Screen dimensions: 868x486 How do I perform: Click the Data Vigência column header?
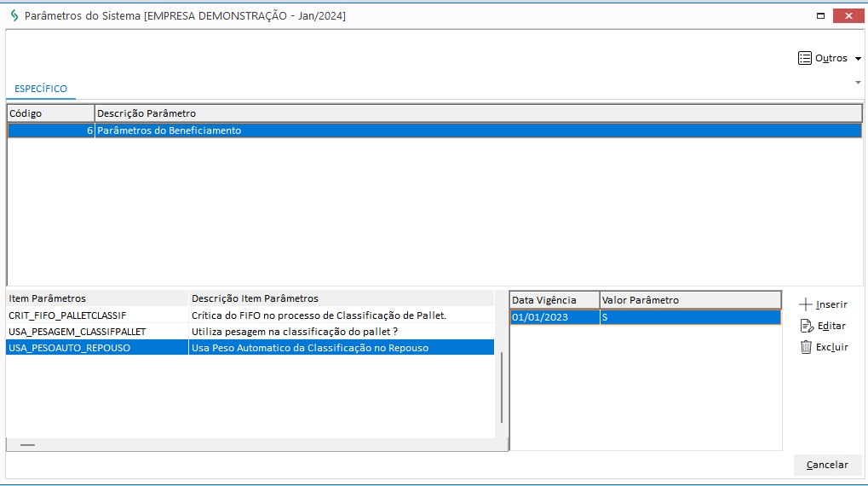click(x=555, y=300)
